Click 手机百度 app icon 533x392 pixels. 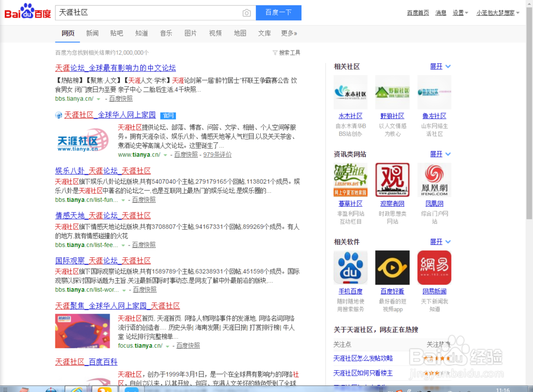pos(351,268)
